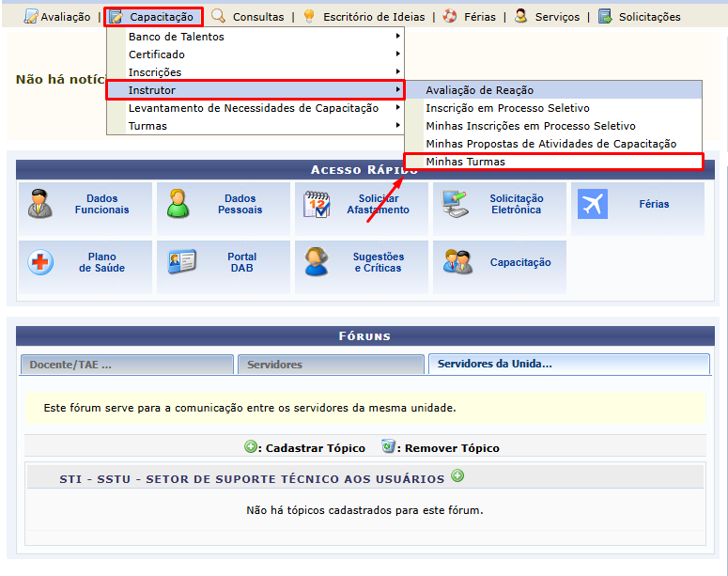The height and width of the screenshot is (576, 728).
Task: Open the Sugestões e Críticas link
Action: click(379, 262)
